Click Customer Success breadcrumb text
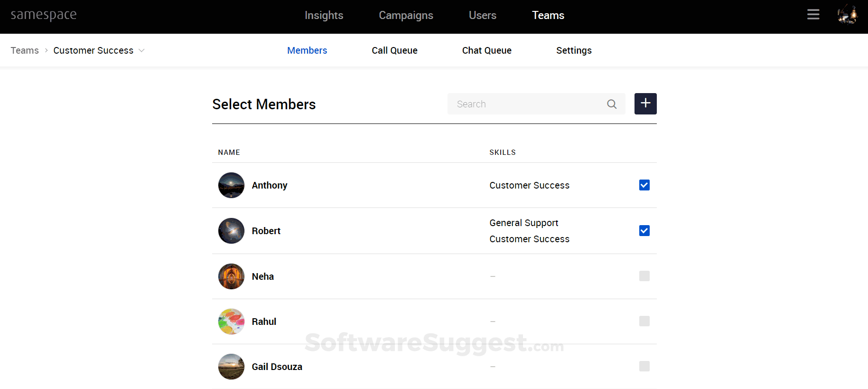 93,50
